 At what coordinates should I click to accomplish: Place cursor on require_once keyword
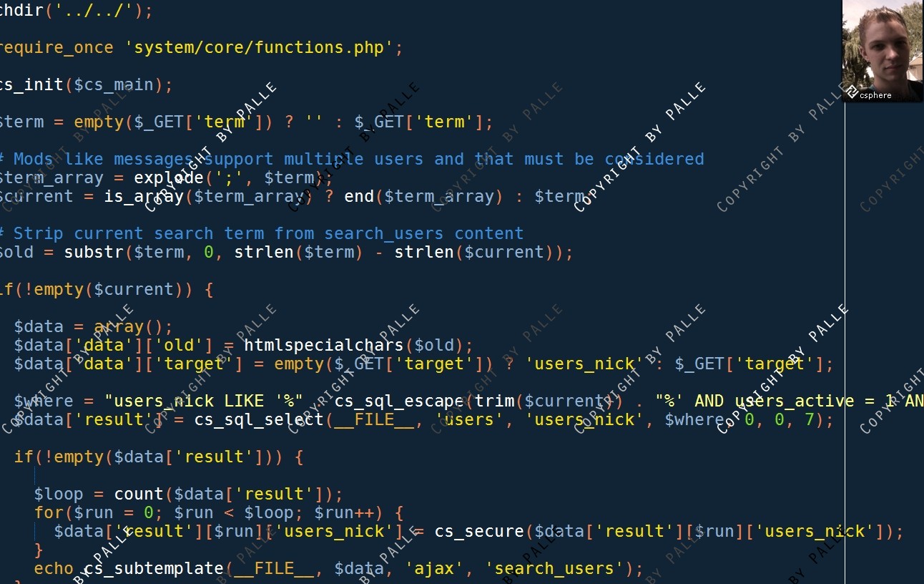pos(56,48)
